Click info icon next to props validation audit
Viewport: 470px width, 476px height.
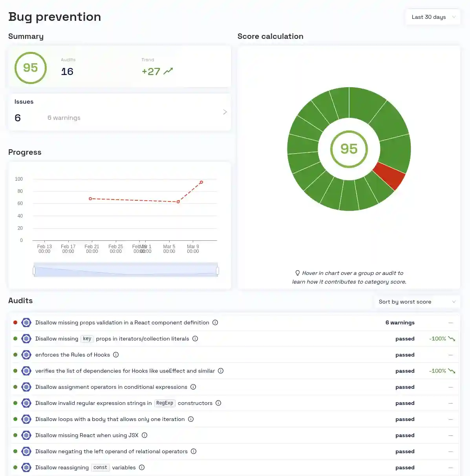tap(215, 322)
